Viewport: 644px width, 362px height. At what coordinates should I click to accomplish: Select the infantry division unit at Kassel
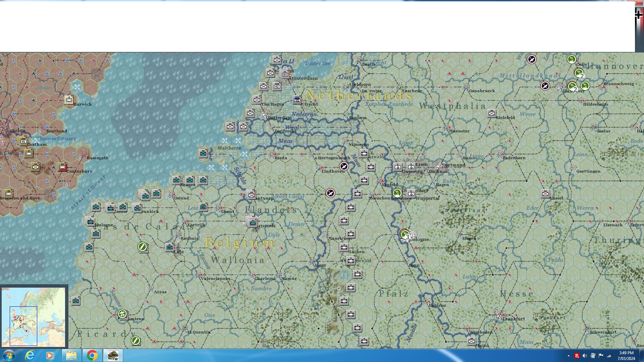(x=545, y=194)
